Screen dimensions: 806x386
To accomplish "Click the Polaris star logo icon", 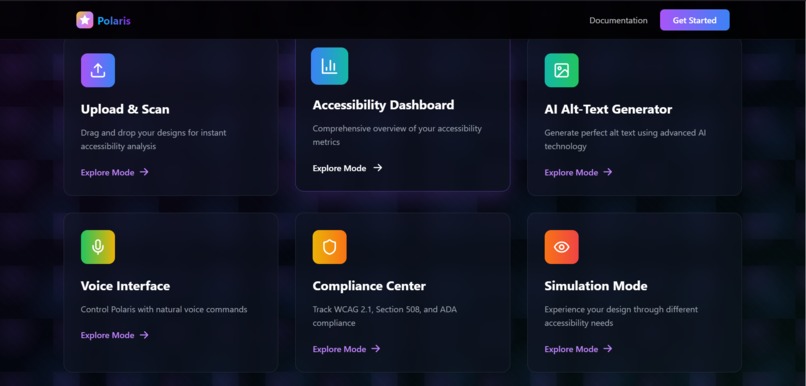I will pos(85,20).
